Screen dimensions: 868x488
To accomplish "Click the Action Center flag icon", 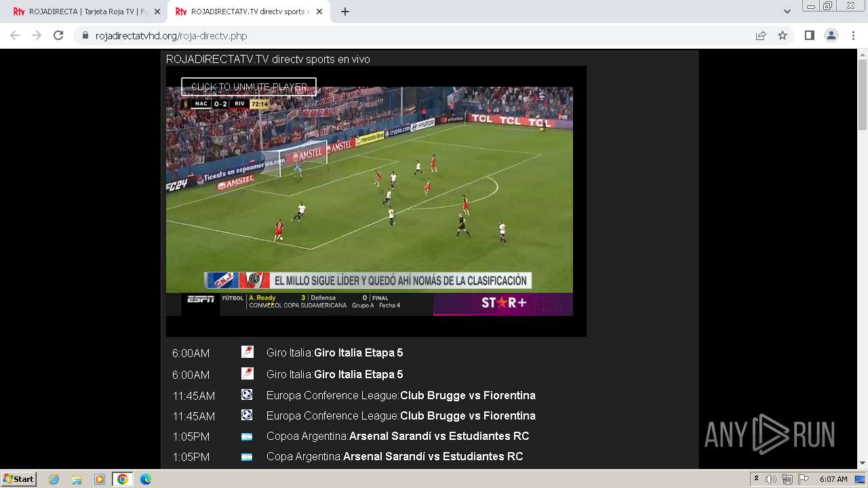I will click(x=803, y=479).
